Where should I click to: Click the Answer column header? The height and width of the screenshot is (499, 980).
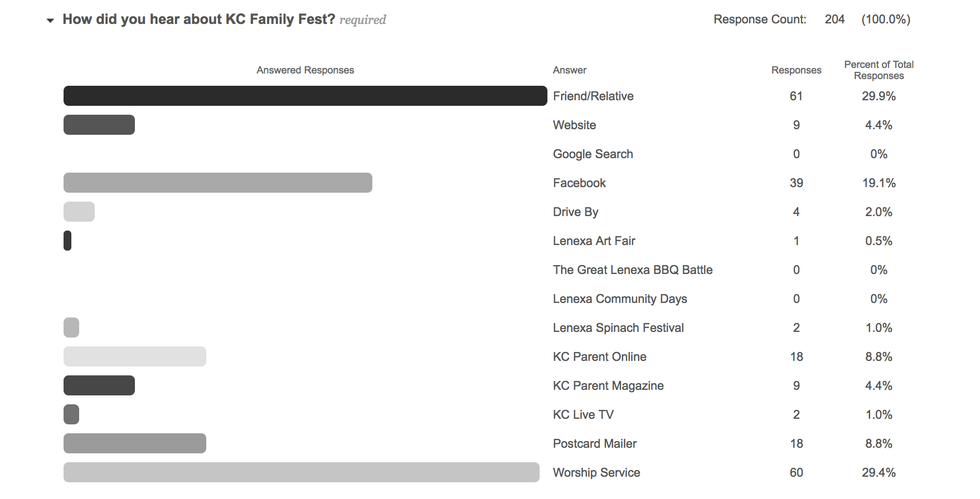pyautogui.click(x=570, y=70)
